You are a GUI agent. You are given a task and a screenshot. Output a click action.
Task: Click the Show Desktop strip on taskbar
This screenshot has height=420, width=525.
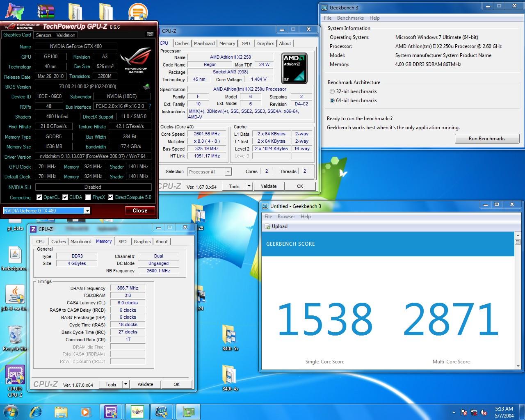(522, 412)
